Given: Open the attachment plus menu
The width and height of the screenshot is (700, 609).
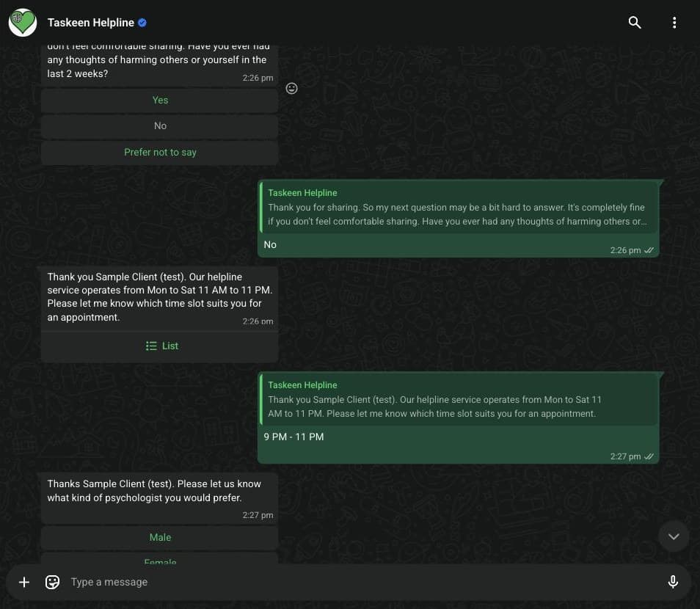Looking at the screenshot, I should [x=24, y=582].
